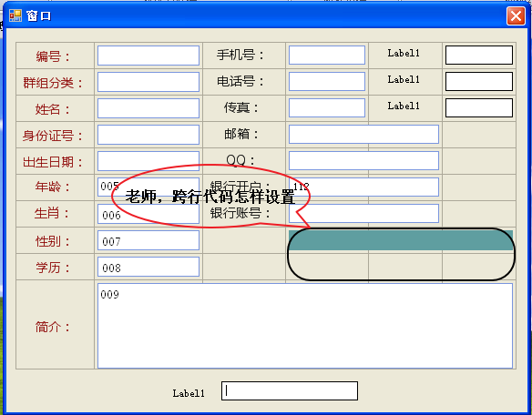Image resolution: width=532 pixels, height=415 pixels.
Task: Select the 手机号 input field
Action: click(327, 55)
